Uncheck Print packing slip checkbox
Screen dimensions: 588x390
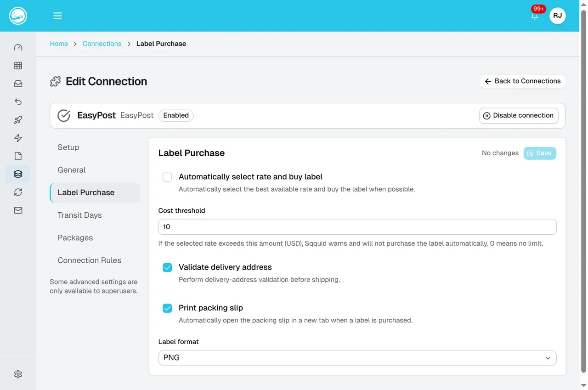tap(167, 308)
